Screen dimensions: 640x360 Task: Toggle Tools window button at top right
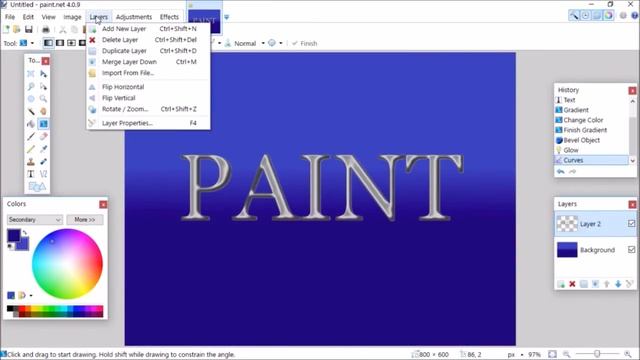point(574,16)
